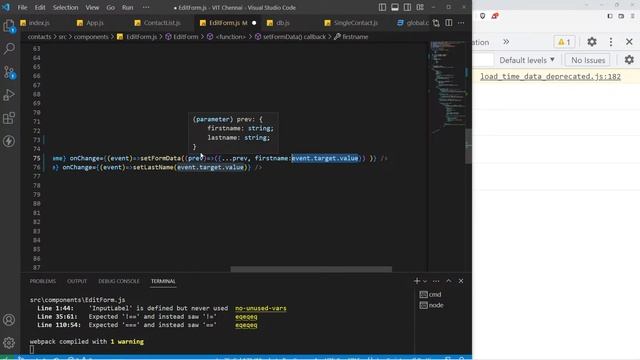This screenshot has width=640, height=360.
Task: Select the TERMINAL panel tab
Action: 163,281
